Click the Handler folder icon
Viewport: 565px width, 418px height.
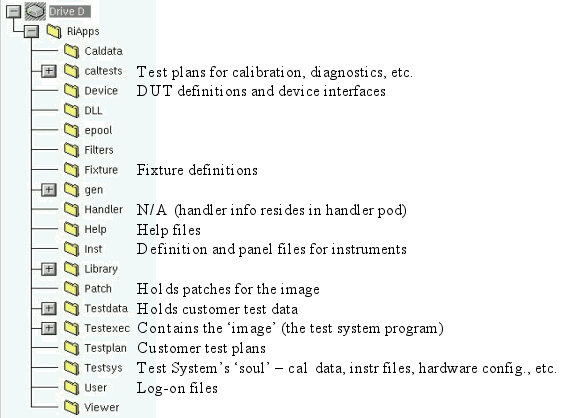pyautogui.click(x=71, y=209)
